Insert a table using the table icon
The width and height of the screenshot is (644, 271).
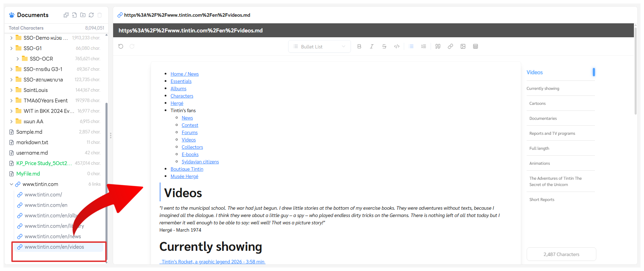[x=476, y=46]
